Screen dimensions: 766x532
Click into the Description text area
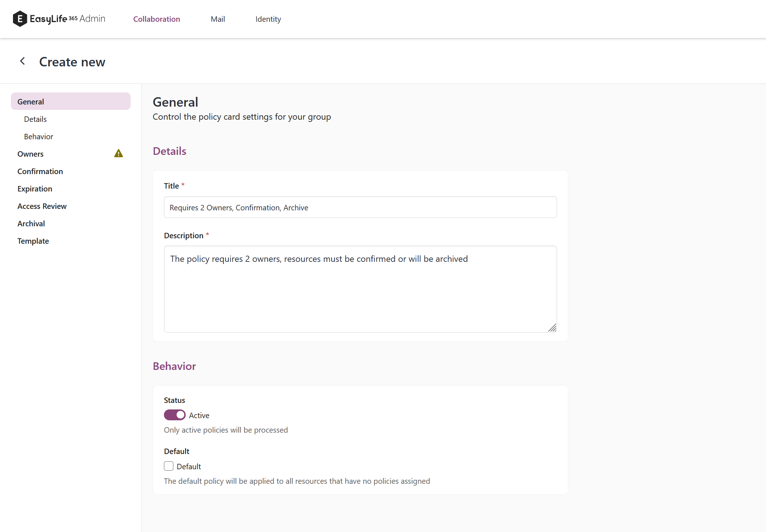[x=360, y=289]
